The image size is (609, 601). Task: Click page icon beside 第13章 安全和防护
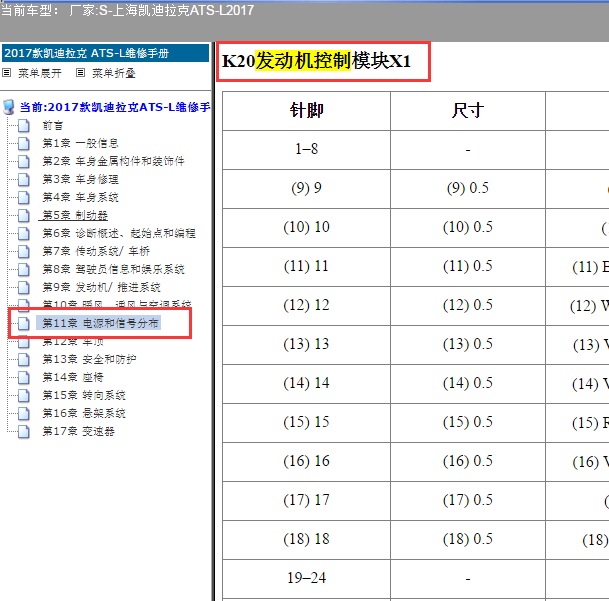pyautogui.click(x=24, y=359)
